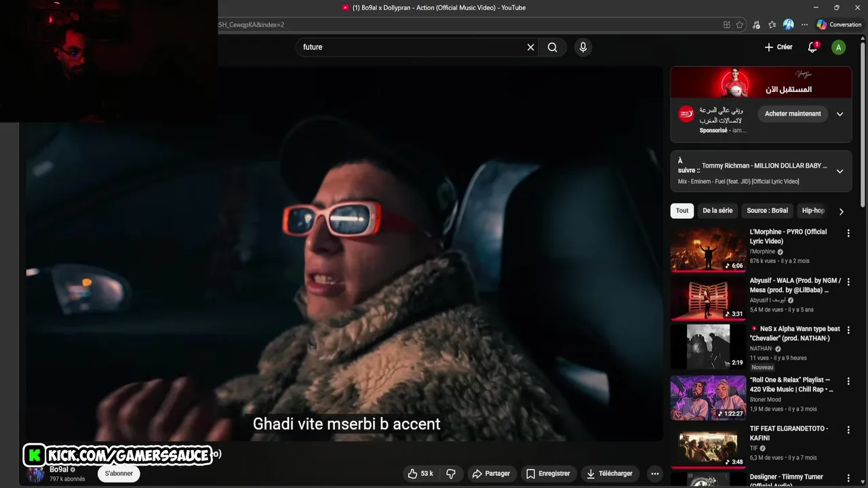
Task: Open Roll One & Relax playlist thumbnail
Action: (708, 397)
